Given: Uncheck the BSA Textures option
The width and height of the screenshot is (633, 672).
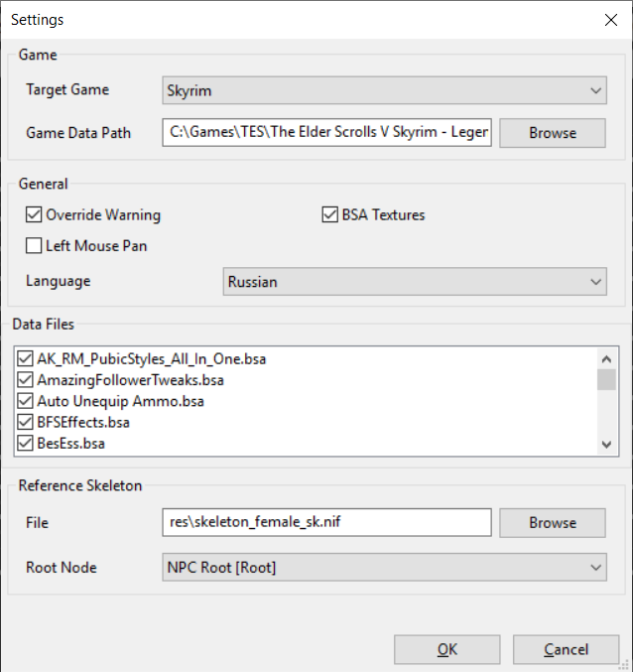Looking at the screenshot, I should (330, 214).
